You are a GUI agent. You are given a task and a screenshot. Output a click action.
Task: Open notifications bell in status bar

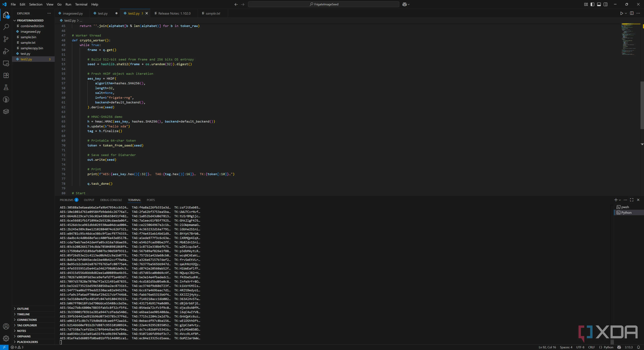[638, 347]
